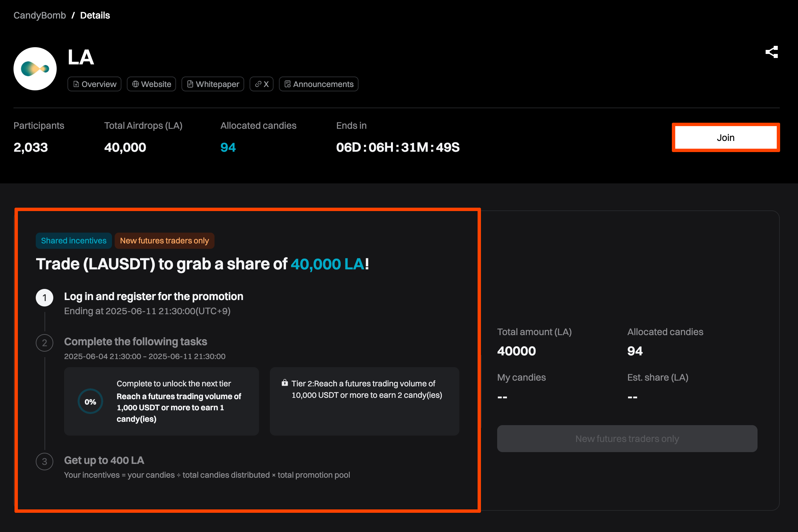Open the Whitepaper link
Viewport: 798px width, 532px height.
tap(213, 84)
